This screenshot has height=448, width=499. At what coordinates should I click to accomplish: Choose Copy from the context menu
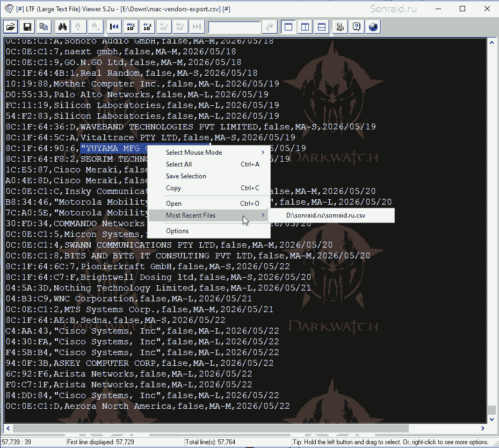[x=209, y=187]
